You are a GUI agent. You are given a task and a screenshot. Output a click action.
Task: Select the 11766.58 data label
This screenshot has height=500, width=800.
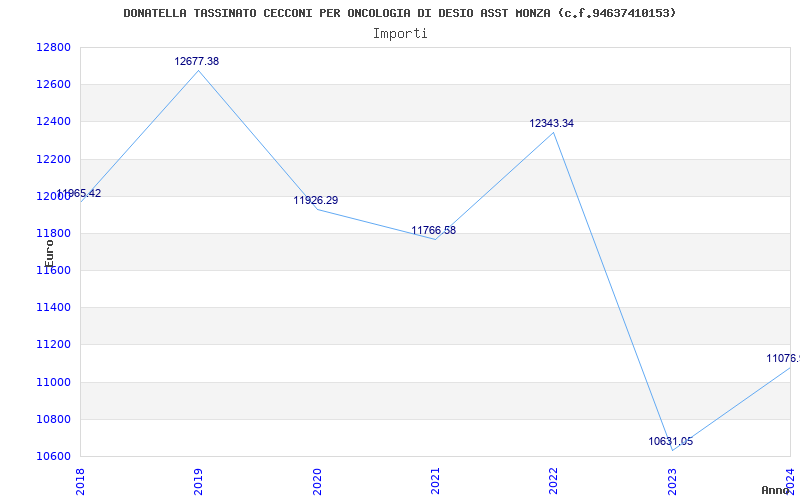(434, 230)
